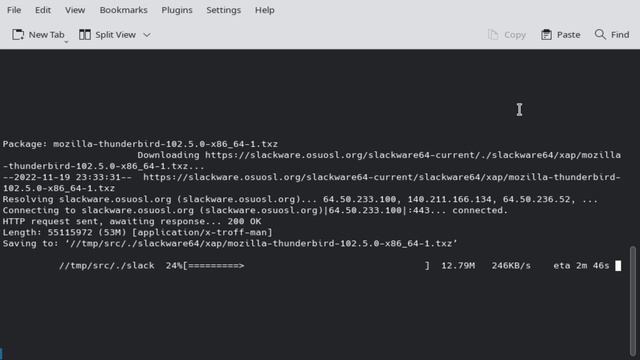
Task: Open the Help menu
Action: [x=264, y=10]
